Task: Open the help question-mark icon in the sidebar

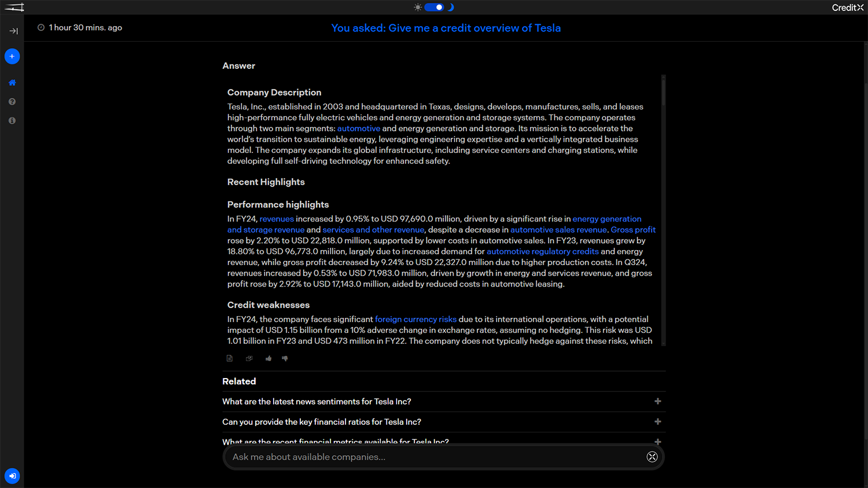Action: pos(12,101)
